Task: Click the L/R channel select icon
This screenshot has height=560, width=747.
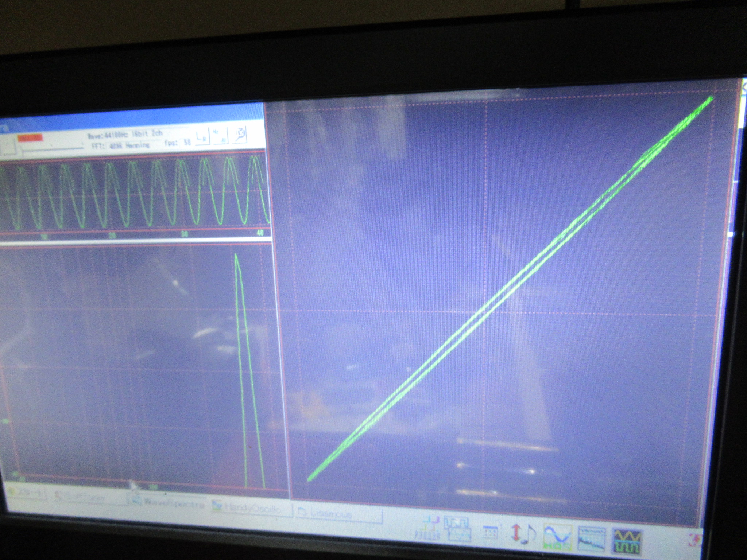Action: (x=202, y=136)
